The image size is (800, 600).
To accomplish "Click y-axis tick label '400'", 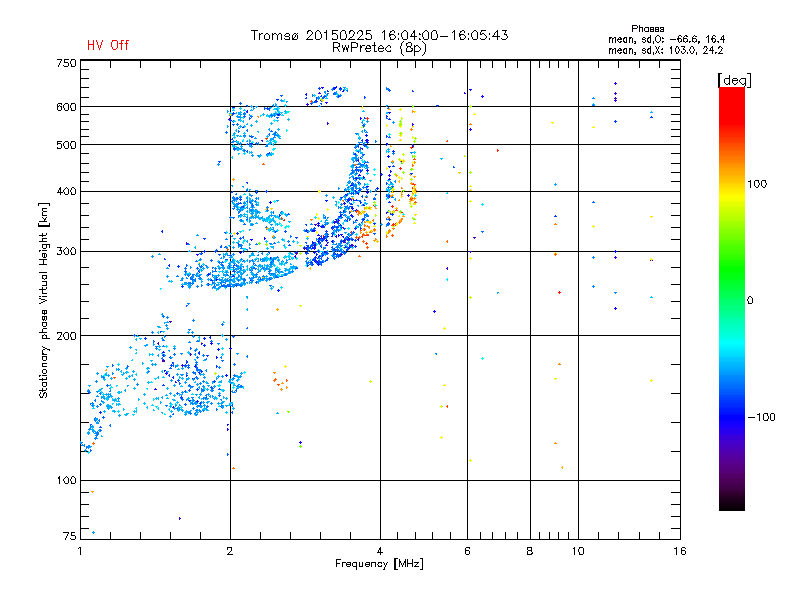I will pos(66,192).
